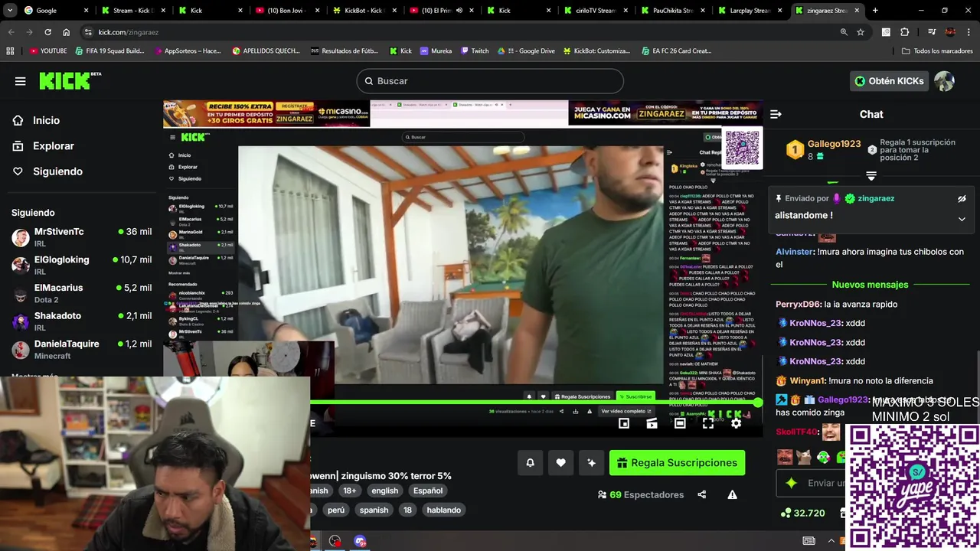This screenshot has width=980, height=551.
Task: Switch to the PauChikita Stream tab
Action: [x=672, y=11]
